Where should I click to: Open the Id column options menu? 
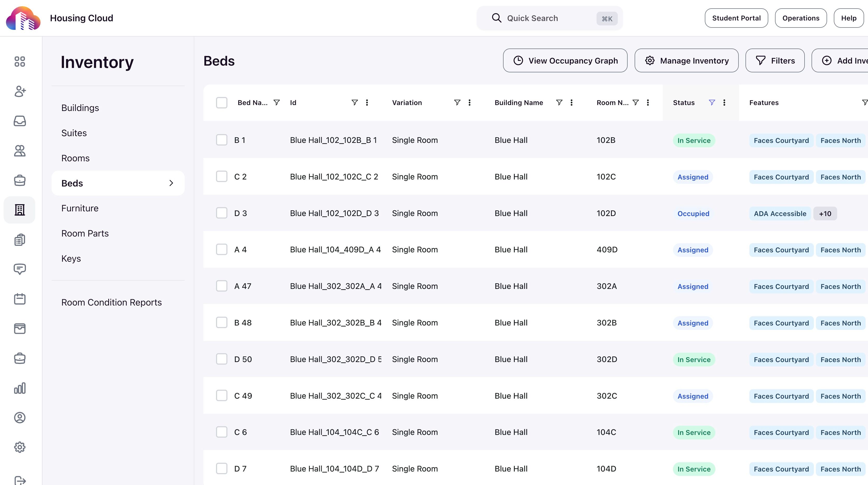[x=367, y=102]
